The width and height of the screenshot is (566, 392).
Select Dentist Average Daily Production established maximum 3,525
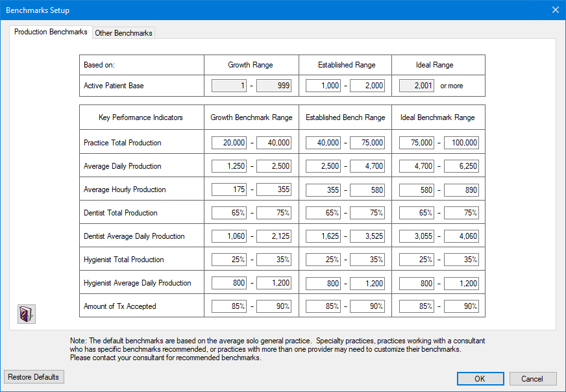[368, 236]
